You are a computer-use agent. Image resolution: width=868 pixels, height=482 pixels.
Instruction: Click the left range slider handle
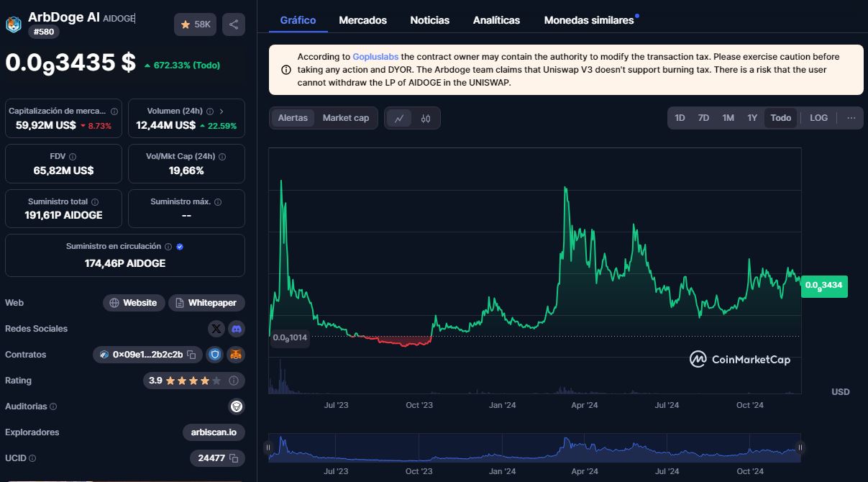click(x=268, y=447)
